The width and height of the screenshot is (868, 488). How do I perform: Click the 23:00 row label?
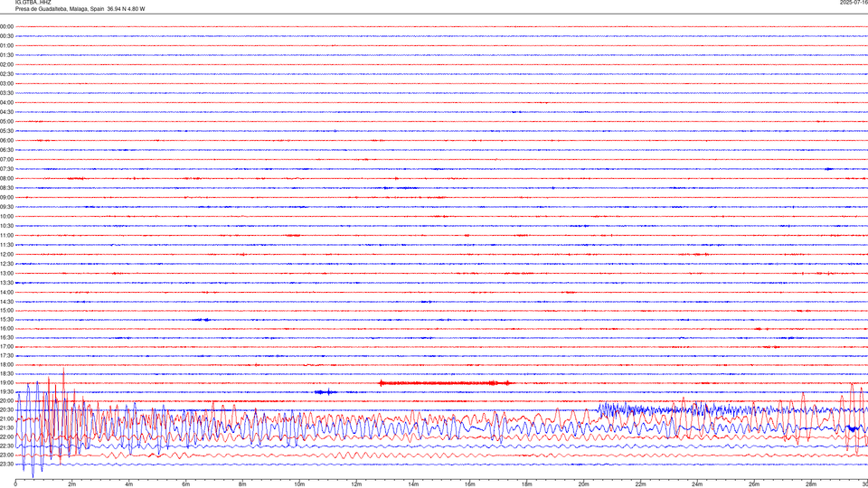(6, 455)
